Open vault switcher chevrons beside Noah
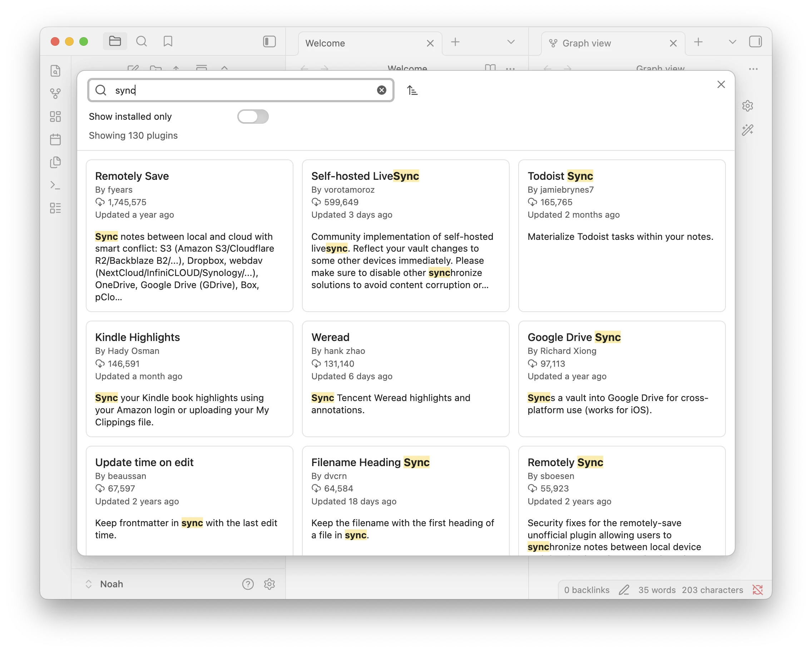 point(89,584)
